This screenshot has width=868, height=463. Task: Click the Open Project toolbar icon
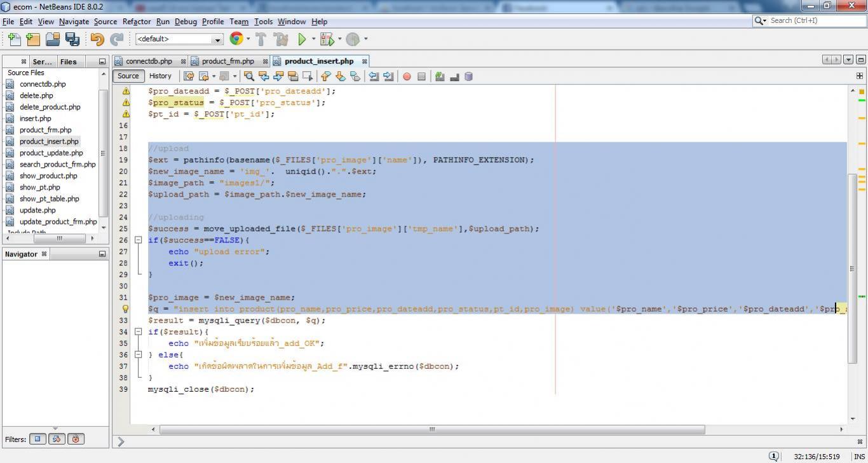(53, 39)
